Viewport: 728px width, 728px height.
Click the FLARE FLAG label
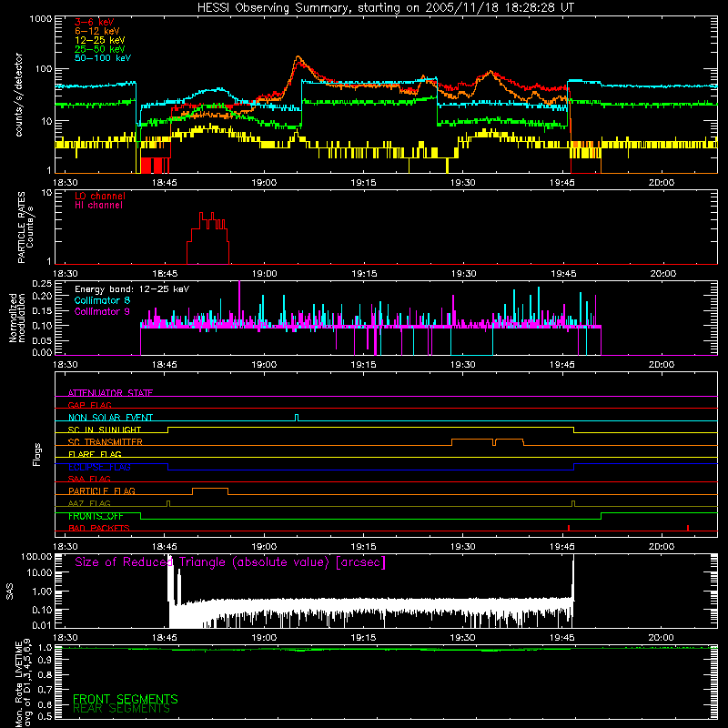click(95, 454)
